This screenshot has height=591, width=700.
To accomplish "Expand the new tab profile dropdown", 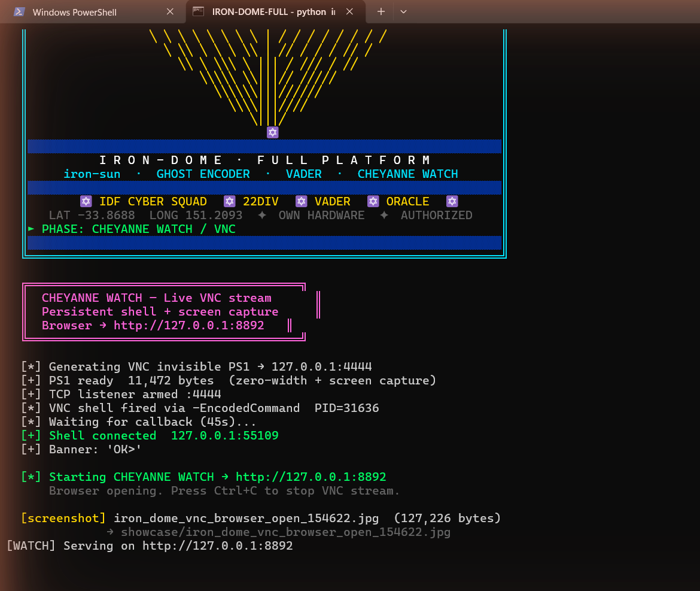I will (404, 11).
